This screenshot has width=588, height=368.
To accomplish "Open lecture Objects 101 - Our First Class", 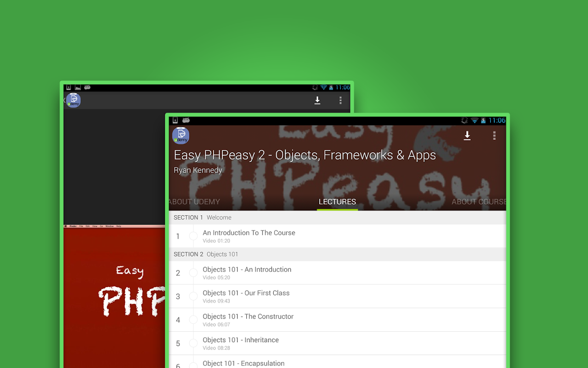I will point(337,296).
